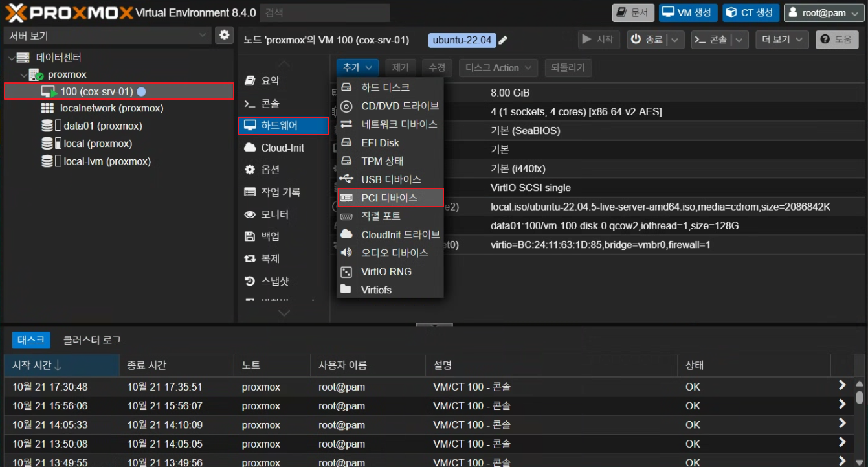Image resolution: width=868 pixels, height=467 pixels.
Task: Select localnetwork (proxmox) tree item
Action: [x=111, y=108]
